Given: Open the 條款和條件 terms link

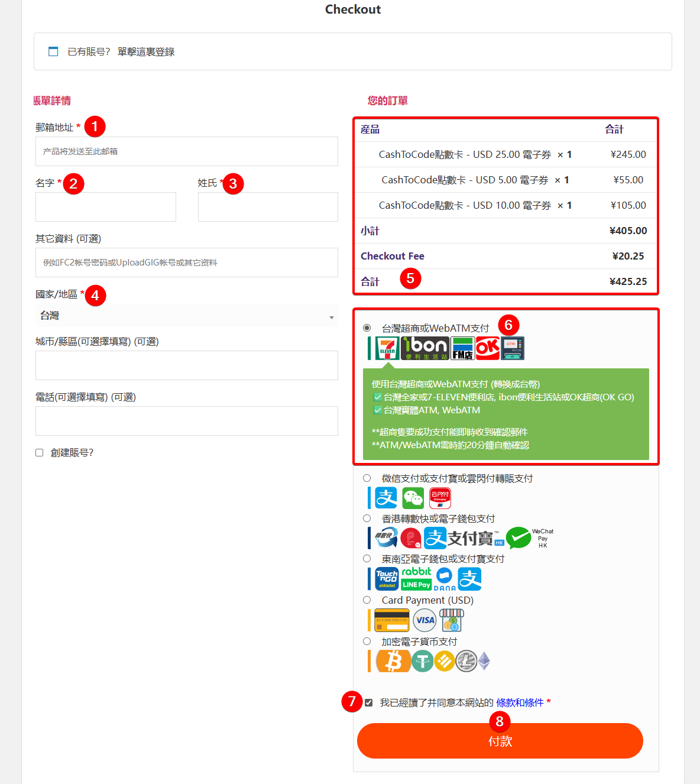Looking at the screenshot, I should pos(520,703).
